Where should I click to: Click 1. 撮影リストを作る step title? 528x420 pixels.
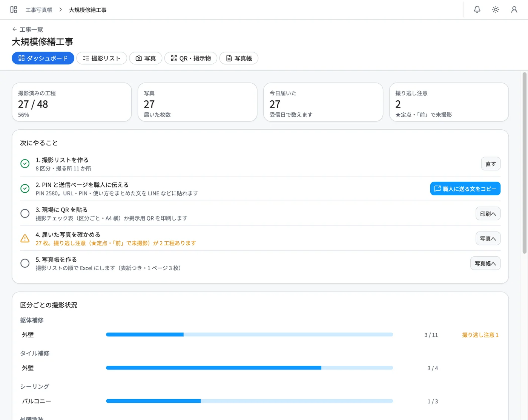[x=62, y=160]
